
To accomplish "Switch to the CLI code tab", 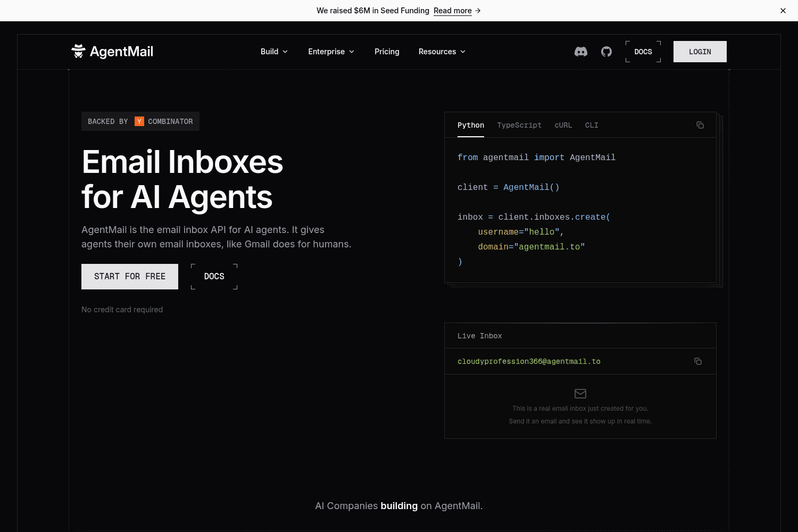I will coord(592,125).
